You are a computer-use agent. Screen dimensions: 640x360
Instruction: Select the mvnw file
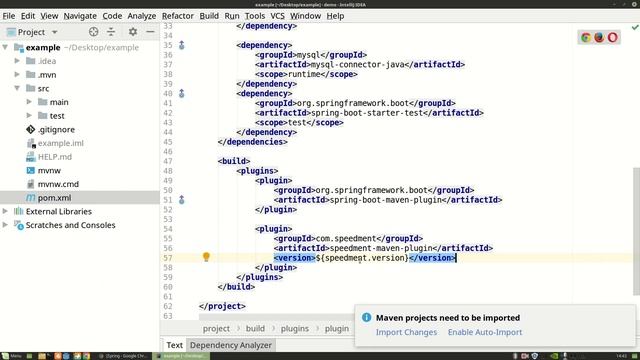49,171
